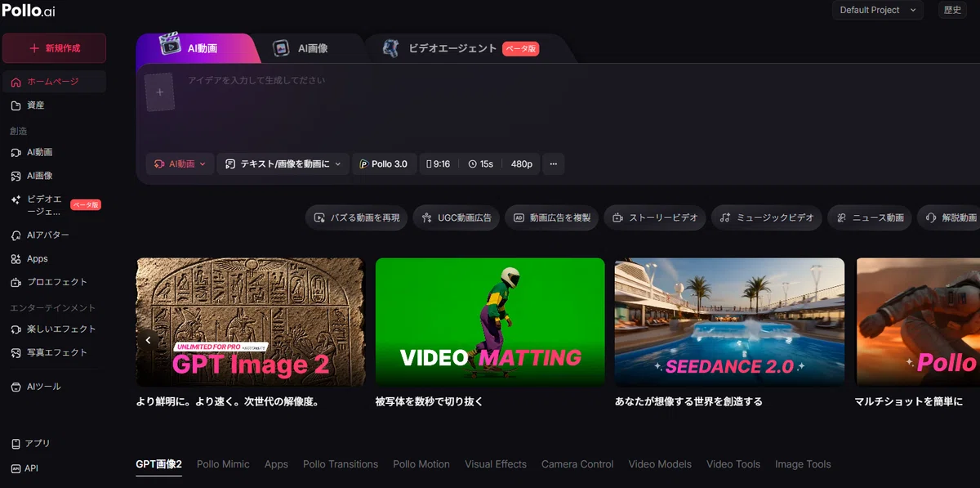
Task: Select the 解説動画 chip
Action: 950,217
